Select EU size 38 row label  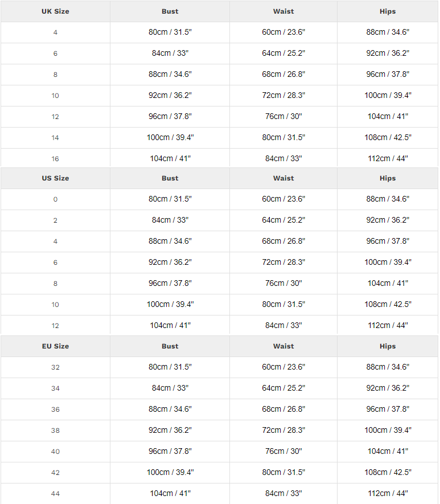point(55,431)
